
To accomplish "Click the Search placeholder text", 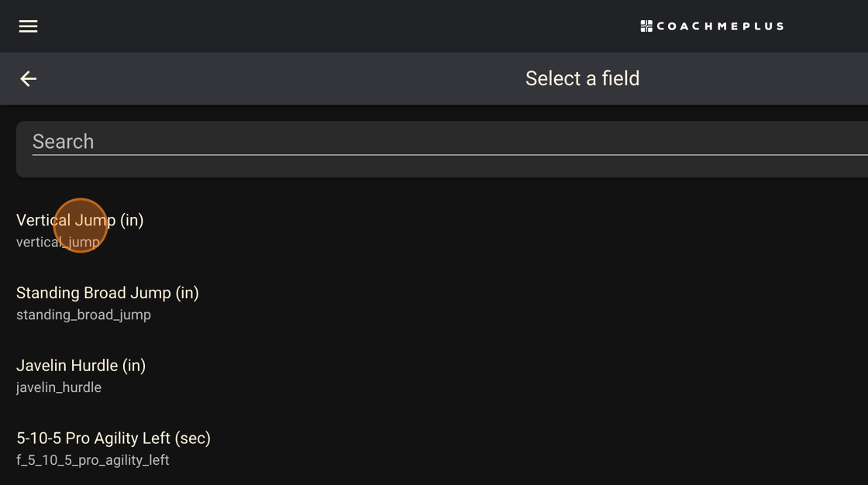I will [x=63, y=142].
